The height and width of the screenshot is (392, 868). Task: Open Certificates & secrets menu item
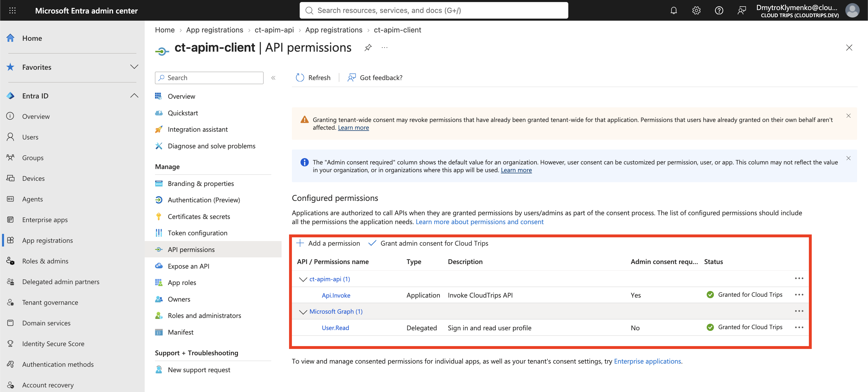[x=199, y=217]
